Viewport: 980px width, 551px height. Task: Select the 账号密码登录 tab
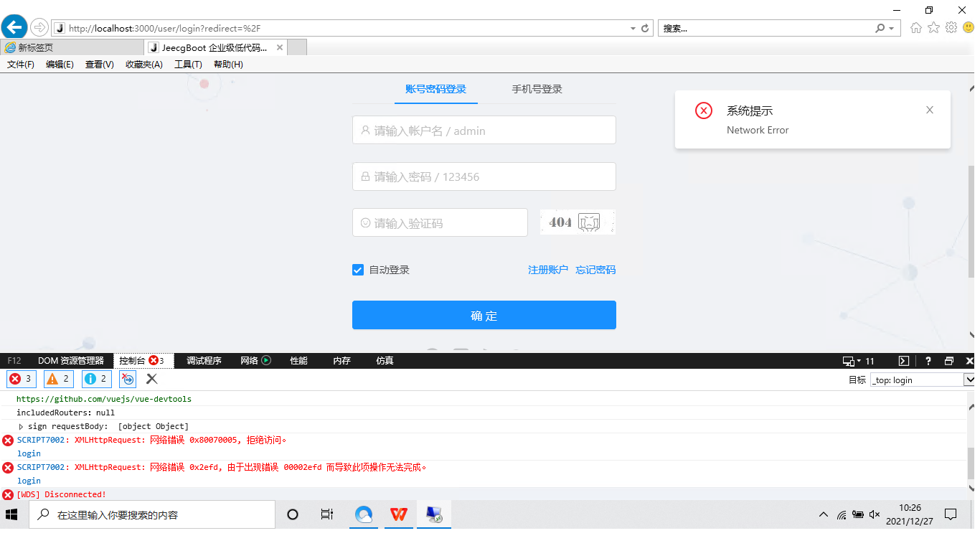pyautogui.click(x=435, y=89)
